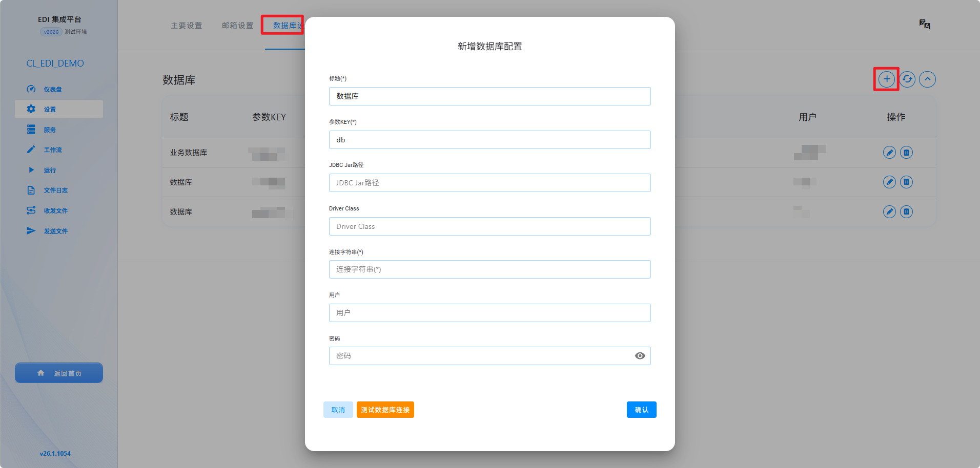Click the services server icon in sidebar

(31, 130)
